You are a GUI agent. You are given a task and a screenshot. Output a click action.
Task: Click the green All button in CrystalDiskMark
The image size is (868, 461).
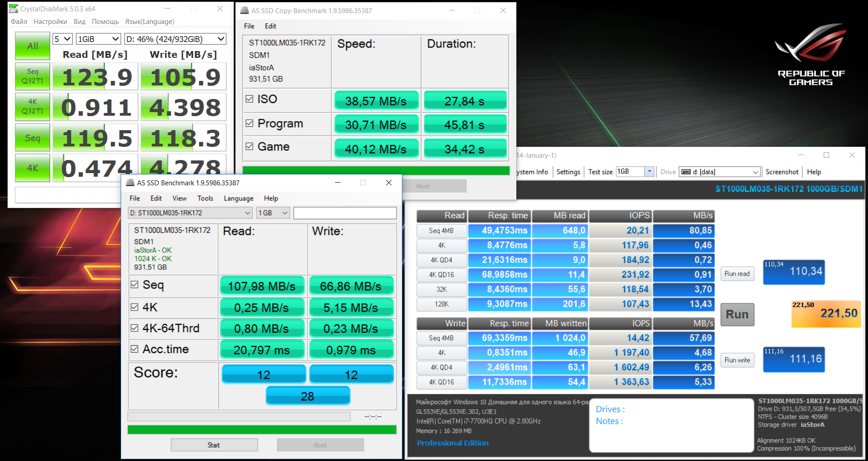[33, 46]
